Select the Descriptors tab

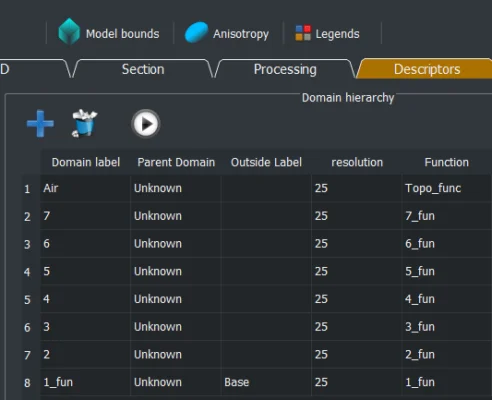click(x=426, y=69)
